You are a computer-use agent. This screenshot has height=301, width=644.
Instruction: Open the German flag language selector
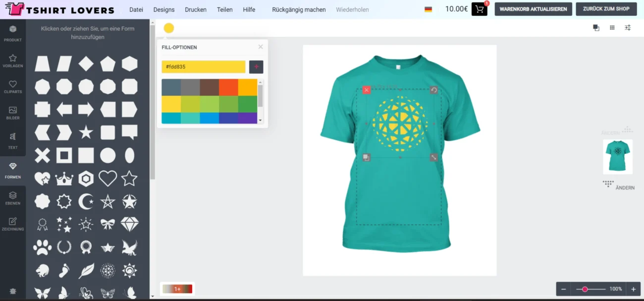click(x=428, y=9)
